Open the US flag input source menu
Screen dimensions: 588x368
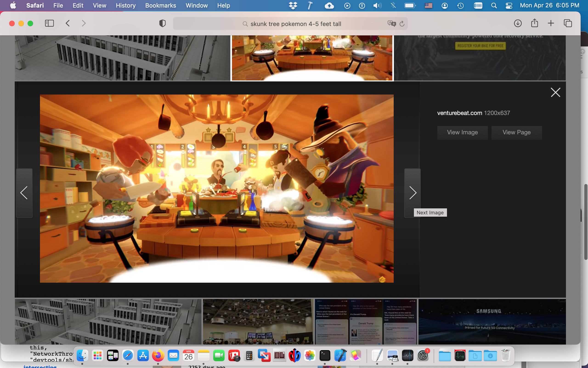428,5
